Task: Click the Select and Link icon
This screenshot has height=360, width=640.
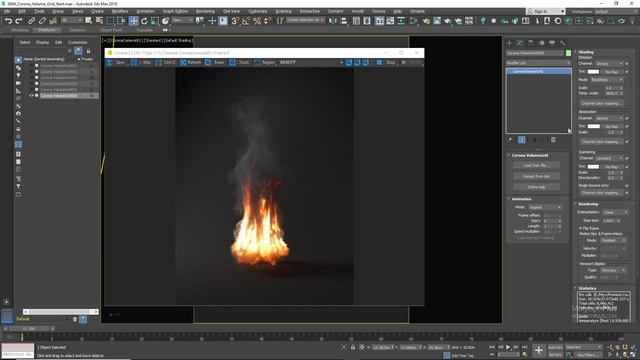Action: [x=31, y=21]
